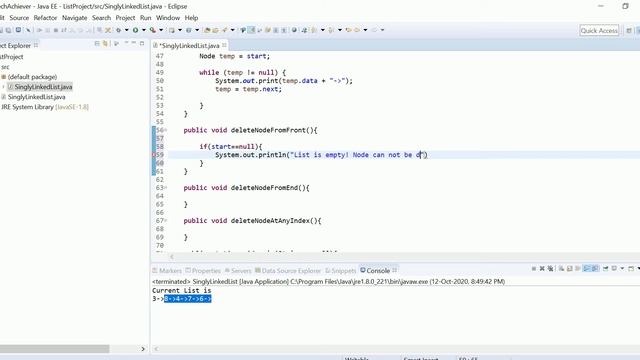This screenshot has height=360, width=640.
Task: Collapse deleteNodeFromFront method fold at line 56
Action: [x=166, y=130]
